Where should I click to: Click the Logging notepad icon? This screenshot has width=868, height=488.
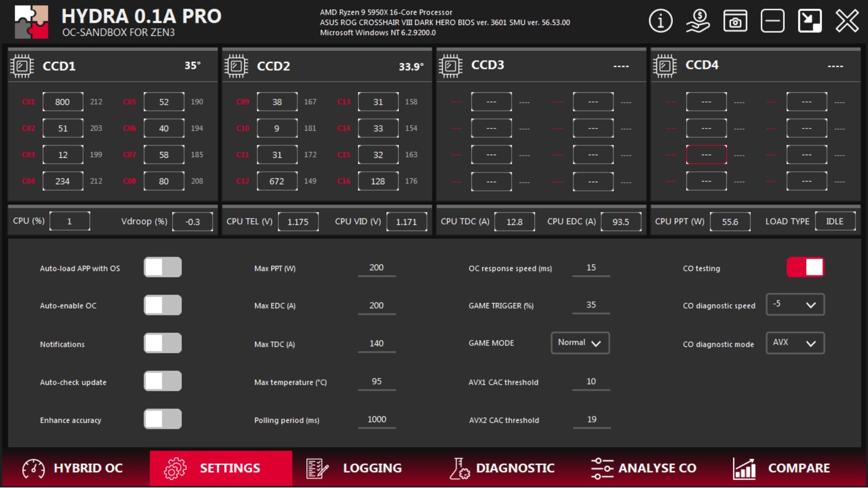pos(317,468)
